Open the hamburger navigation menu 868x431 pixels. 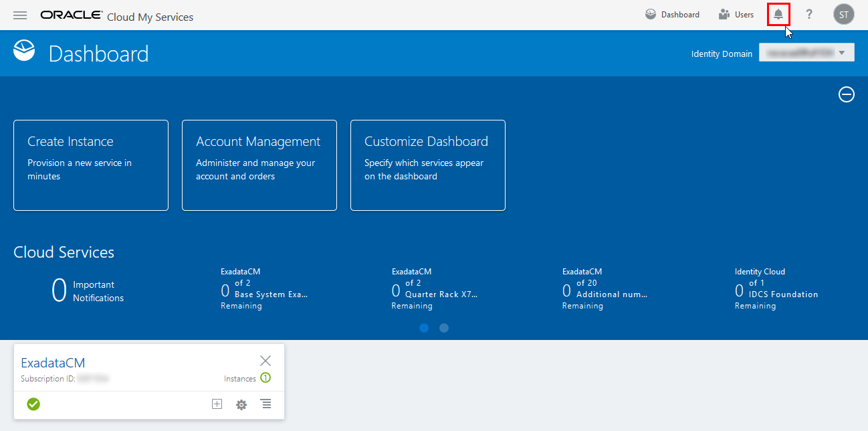click(x=20, y=15)
